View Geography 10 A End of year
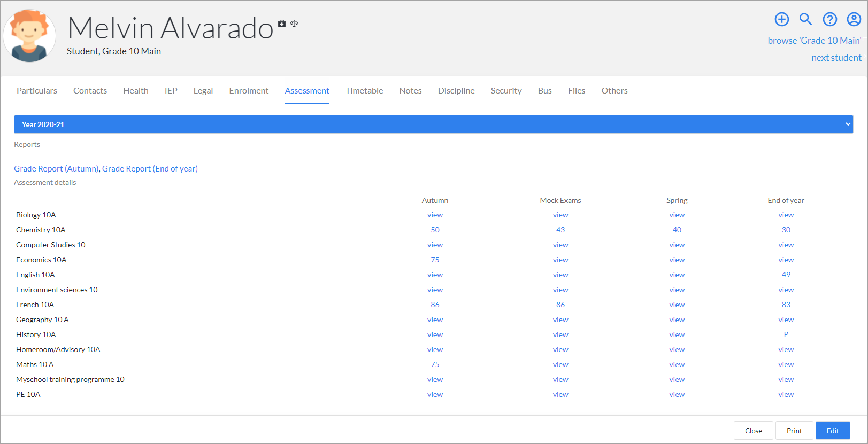 pos(786,320)
